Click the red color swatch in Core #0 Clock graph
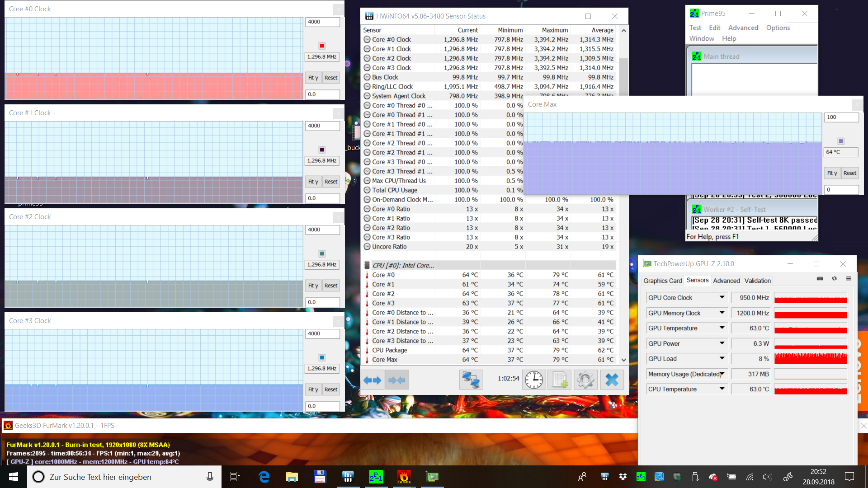The height and width of the screenshot is (488, 868). [x=322, y=46]
